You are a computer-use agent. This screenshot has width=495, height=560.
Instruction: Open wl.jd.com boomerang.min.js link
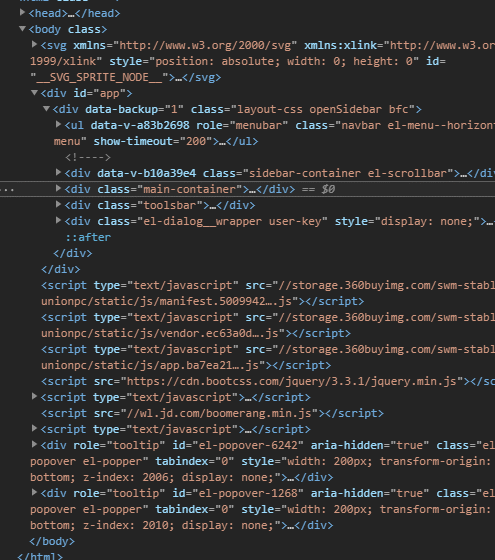220,414
